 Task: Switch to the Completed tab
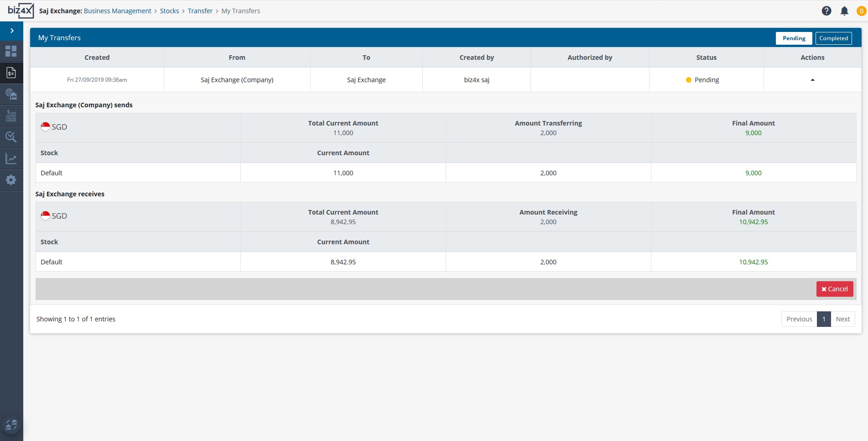tap(833, 38)
